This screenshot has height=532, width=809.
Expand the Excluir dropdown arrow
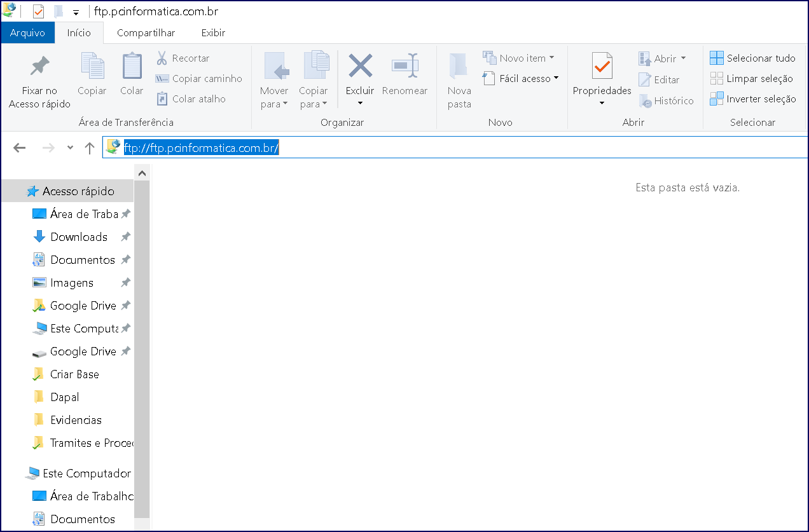coord(360,103)
